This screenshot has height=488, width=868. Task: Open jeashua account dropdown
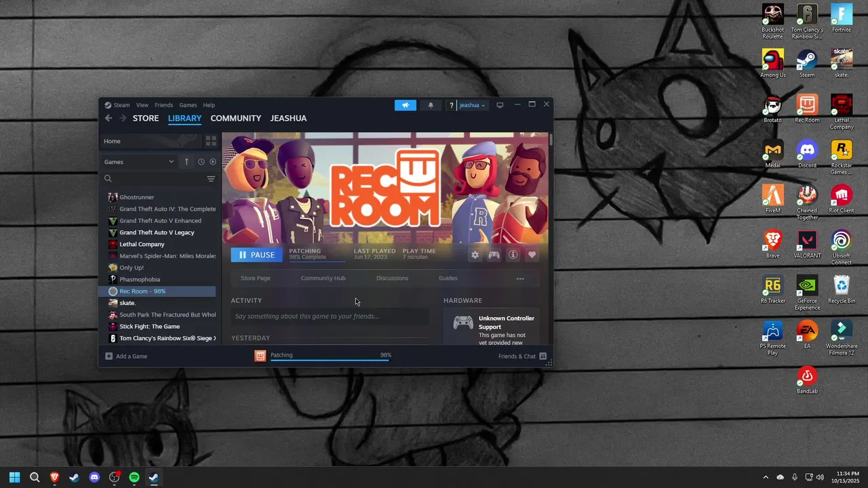[472, 105]
